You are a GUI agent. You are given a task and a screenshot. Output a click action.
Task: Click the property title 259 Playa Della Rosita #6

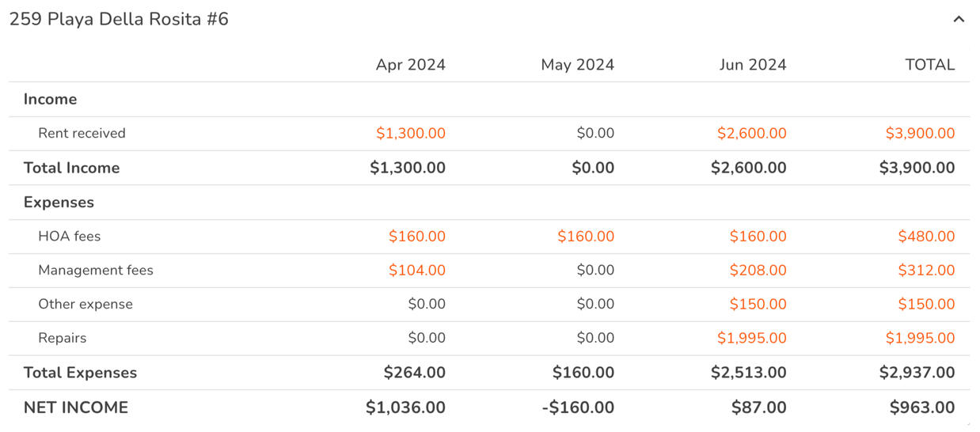click(x=119, y=20)
